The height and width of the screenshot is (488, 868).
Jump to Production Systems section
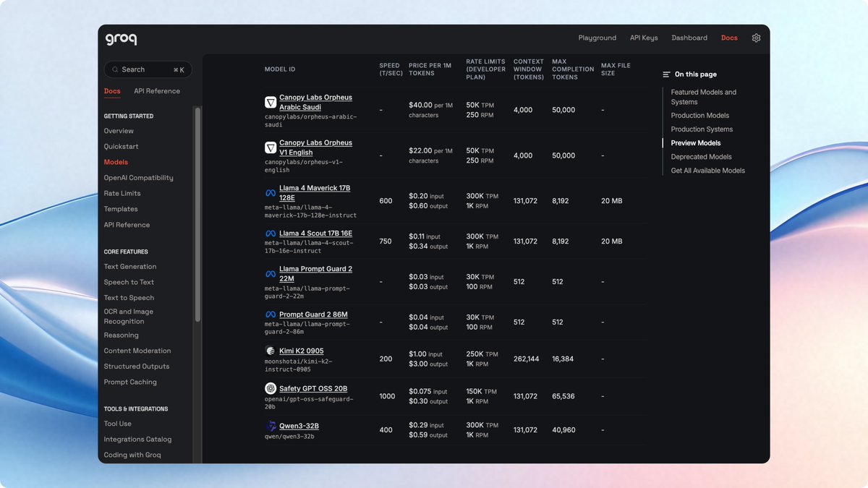tap(702, 129)
